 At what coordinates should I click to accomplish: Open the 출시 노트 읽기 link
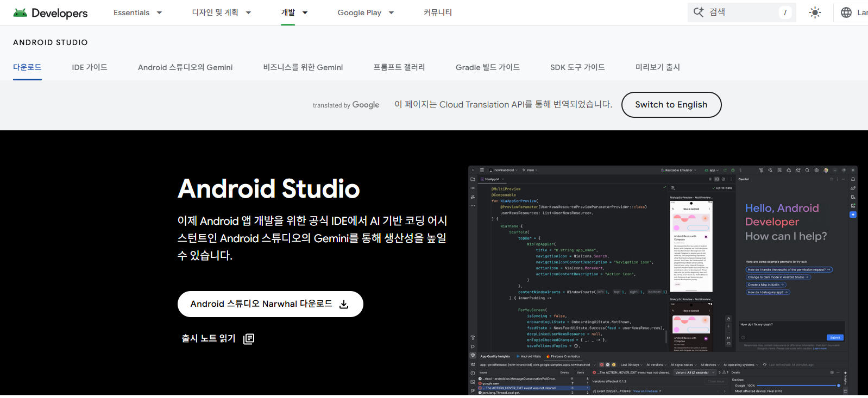(218, 339)
